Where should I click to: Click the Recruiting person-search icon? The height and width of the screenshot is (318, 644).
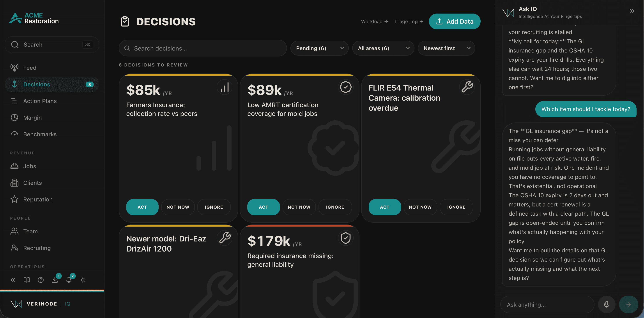[14, 248]
